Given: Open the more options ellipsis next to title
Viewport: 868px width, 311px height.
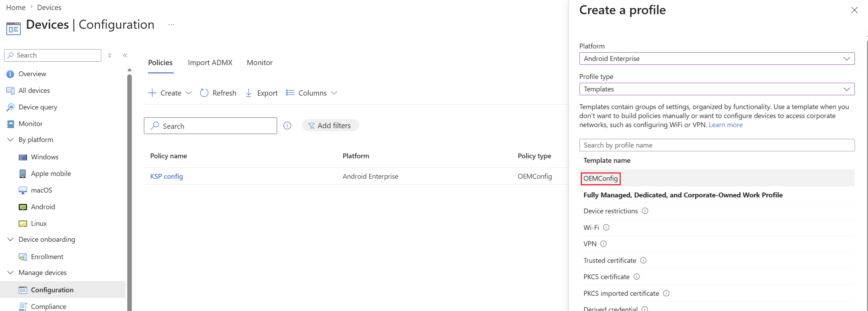Looking at the screenshot, I should [171, 25].
